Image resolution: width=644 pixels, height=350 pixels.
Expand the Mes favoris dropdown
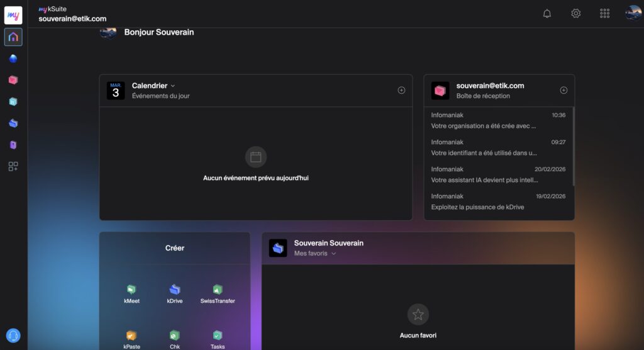click(x=315, y=253)
